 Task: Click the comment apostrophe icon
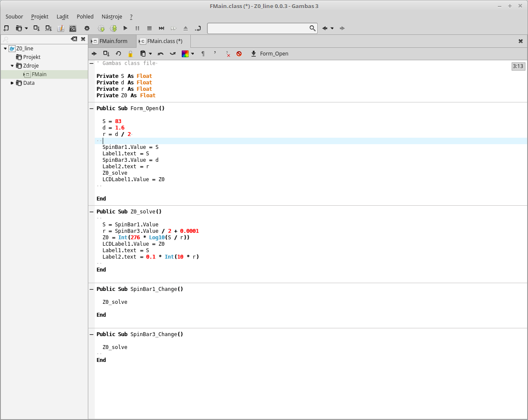pos(215,53)
